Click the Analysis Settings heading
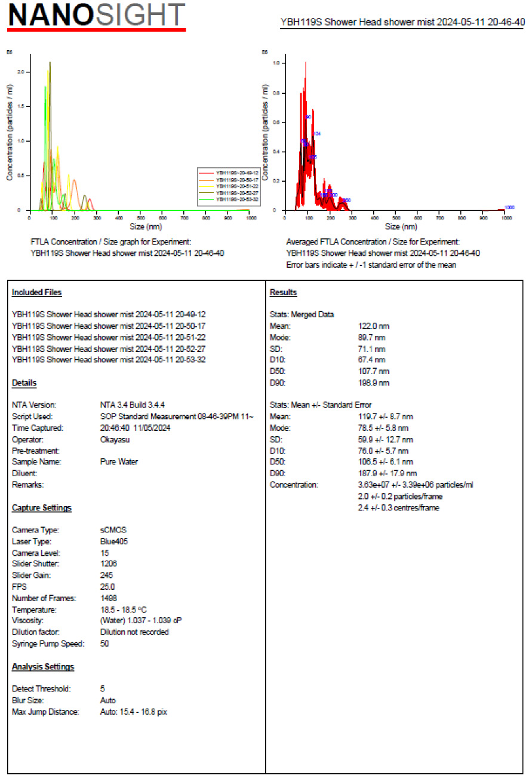 click(x=43, y=667)
